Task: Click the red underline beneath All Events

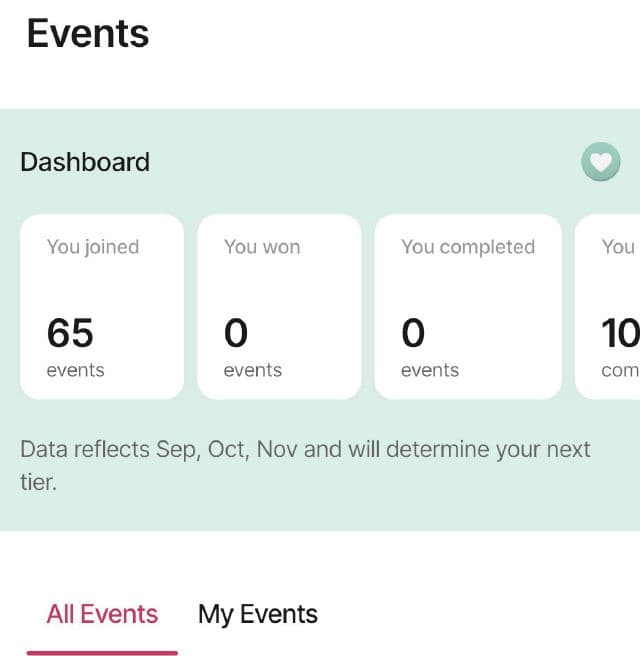Action: point(102,652)
